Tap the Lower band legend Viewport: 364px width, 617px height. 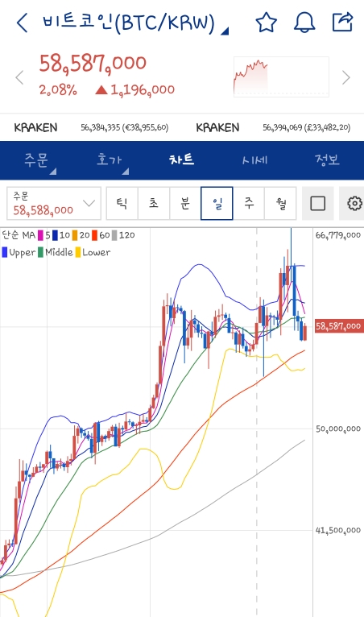[93, 252]
